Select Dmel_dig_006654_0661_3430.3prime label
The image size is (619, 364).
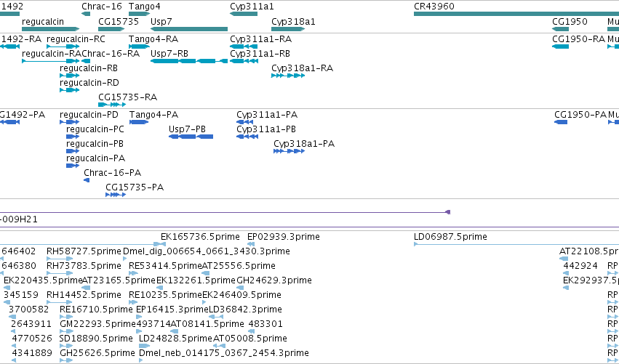[207, 251]
